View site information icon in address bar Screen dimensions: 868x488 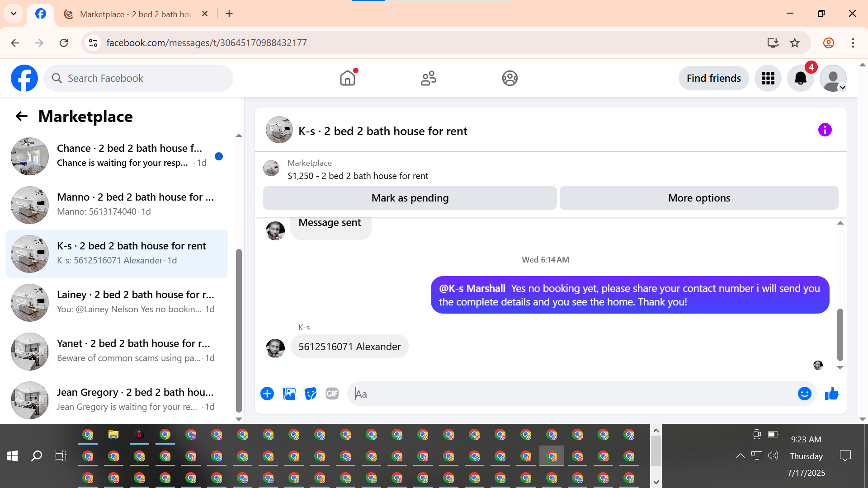click(93, 43)
